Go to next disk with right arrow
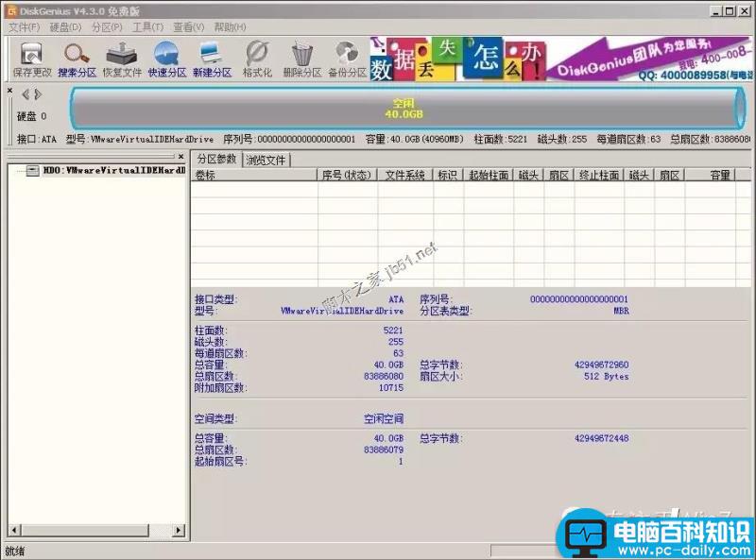Screen dimensions: 756x560 (38, 94)
